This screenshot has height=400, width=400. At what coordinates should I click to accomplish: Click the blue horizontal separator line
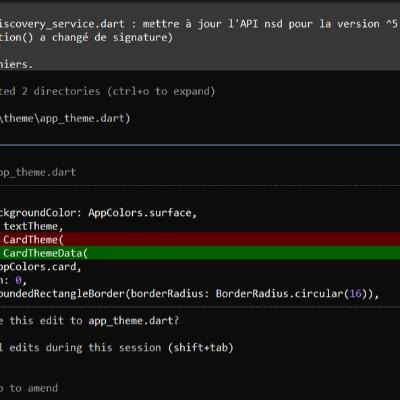click(x=200, y=145)
